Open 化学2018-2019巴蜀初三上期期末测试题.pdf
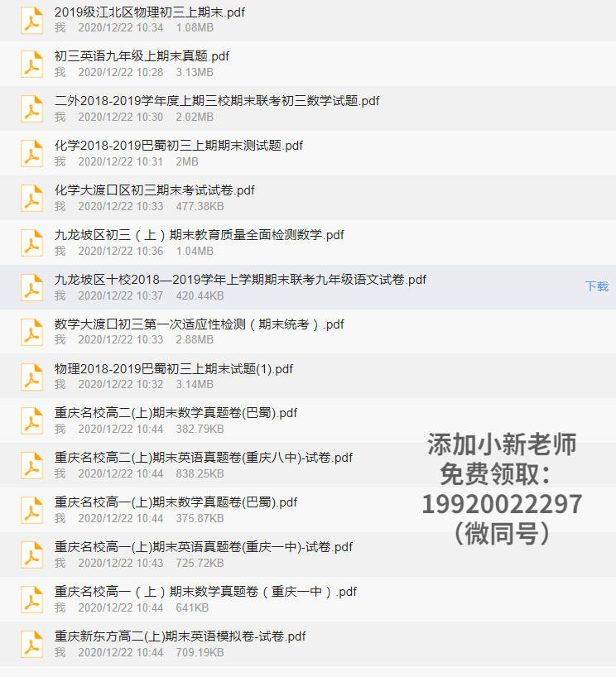 point(178,146)
